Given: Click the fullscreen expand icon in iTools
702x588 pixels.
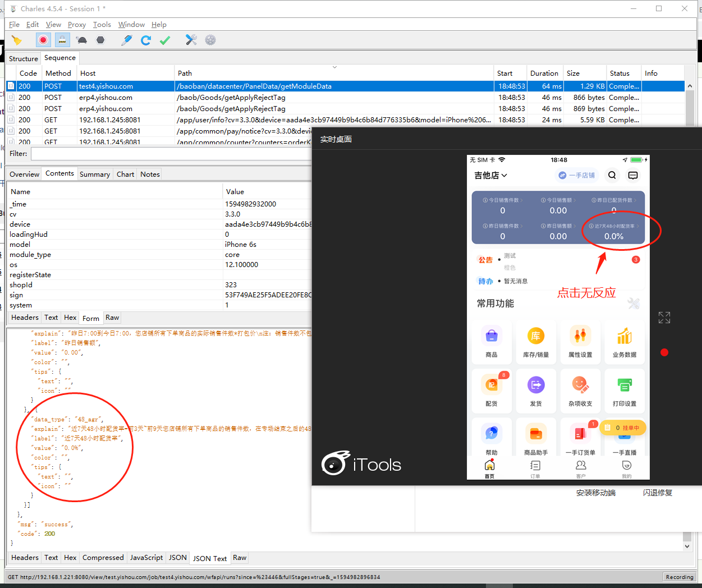Looking at the screenshot, I should 664,318.
